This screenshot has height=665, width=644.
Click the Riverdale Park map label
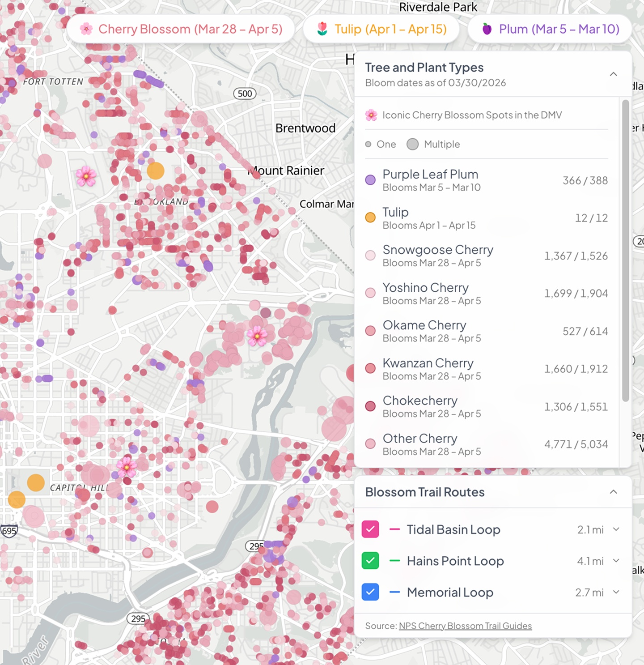coord(438,7)
